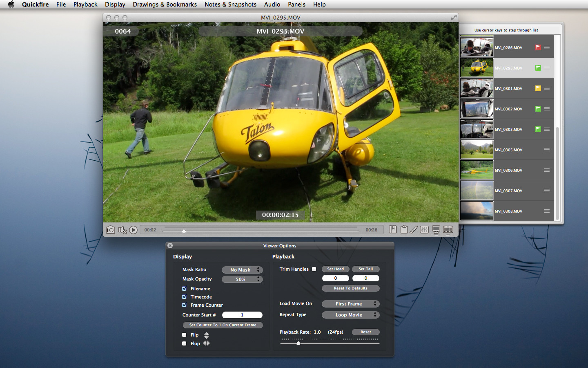588x368 pixels.
Task: Open the Drawings & Bookmarks menu
Action: 165,4
